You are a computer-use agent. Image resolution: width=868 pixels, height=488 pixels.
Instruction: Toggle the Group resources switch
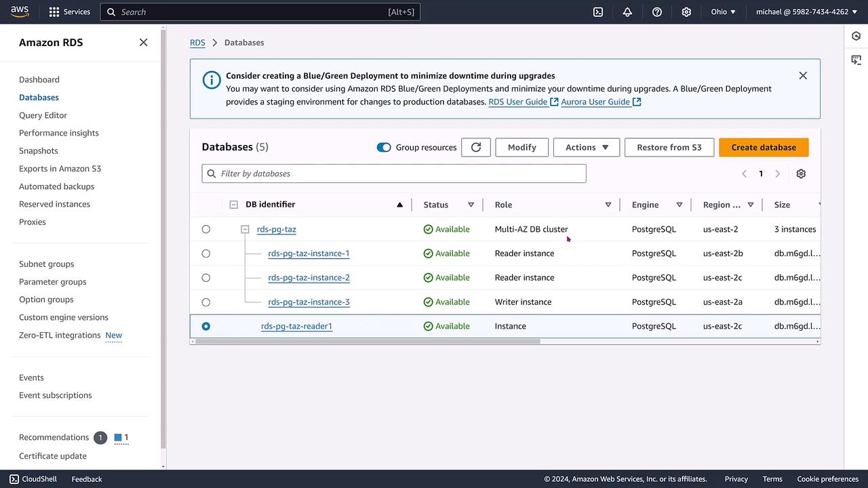(384, 147)
